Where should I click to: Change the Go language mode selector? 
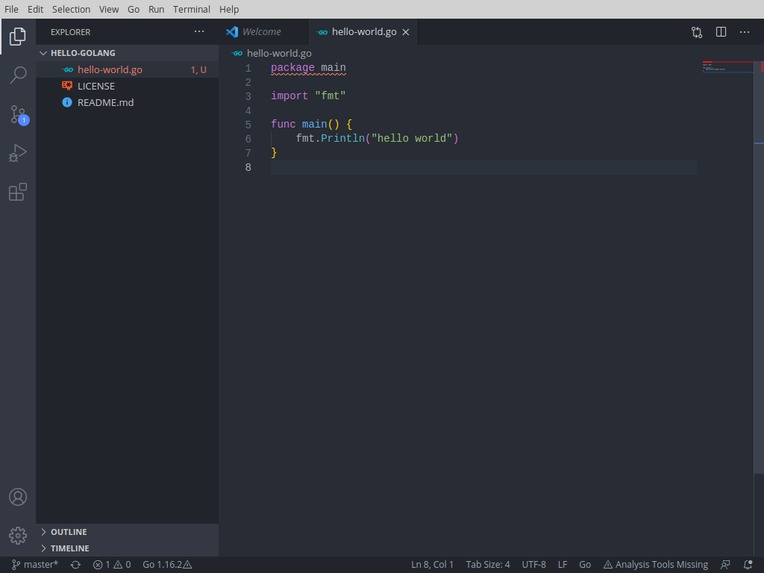point(585,565)
